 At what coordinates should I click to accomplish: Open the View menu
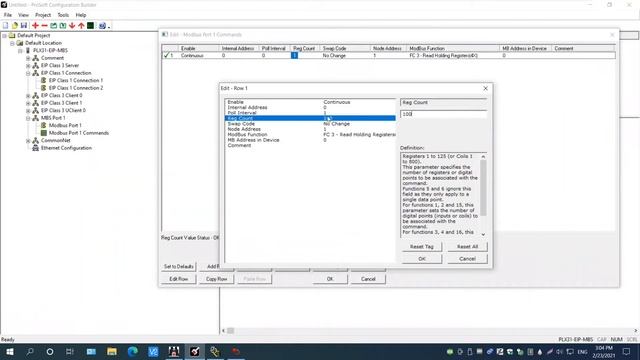(23, 15)
